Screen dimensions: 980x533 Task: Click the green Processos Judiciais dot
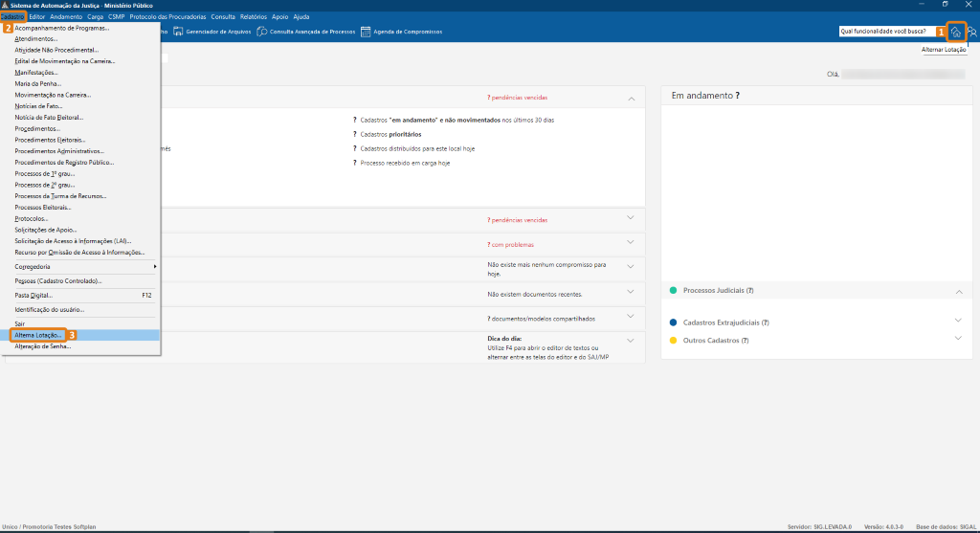(674, 290)
